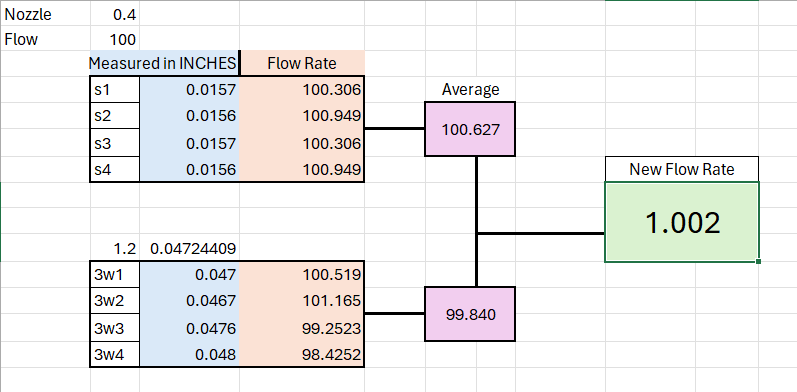
Task: Grab the fill handle of the 1.002 cell
Action: (x=758, y=261)
